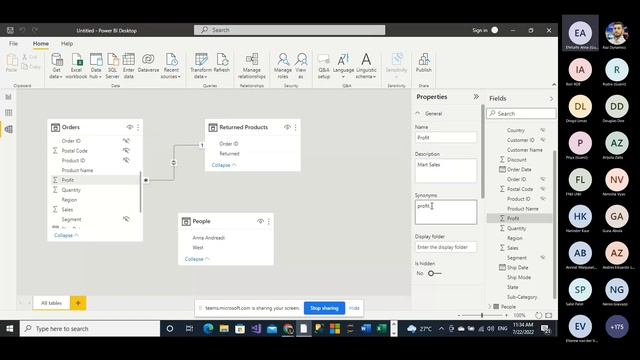The height and width of the screenshot is (360, 640).
Task: Refresh the data model
Action: coord(222,63)
